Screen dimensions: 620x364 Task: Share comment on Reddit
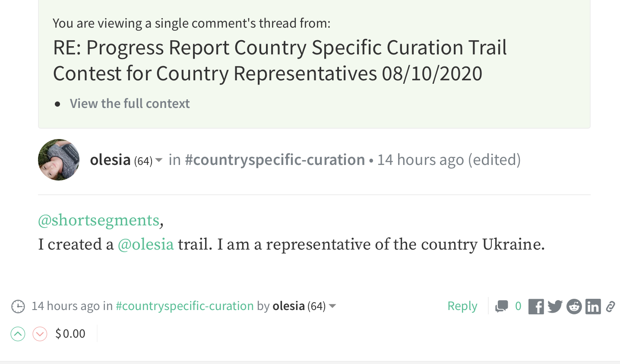(x=574, y=307)
